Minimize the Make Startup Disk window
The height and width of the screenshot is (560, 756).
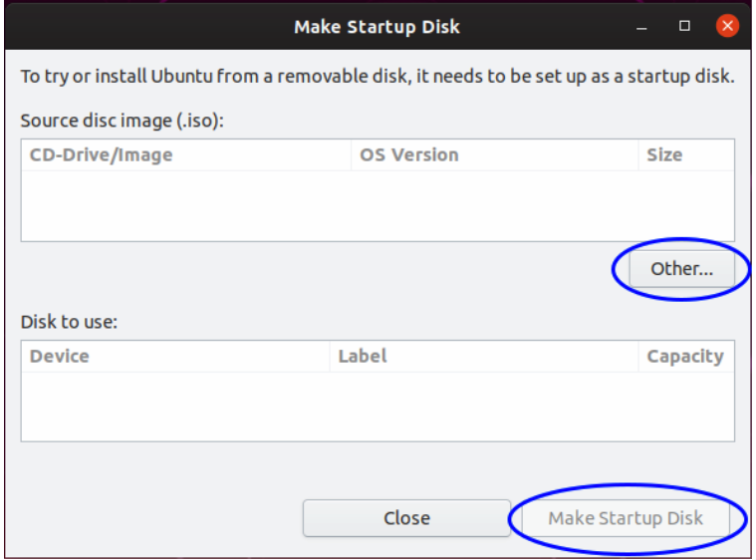click(x=641, y=29)
